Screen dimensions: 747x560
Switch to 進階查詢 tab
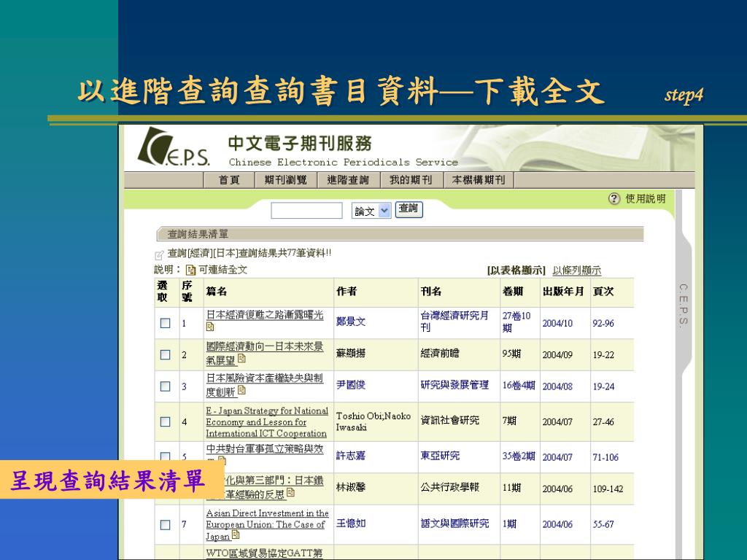pos(348,180)
